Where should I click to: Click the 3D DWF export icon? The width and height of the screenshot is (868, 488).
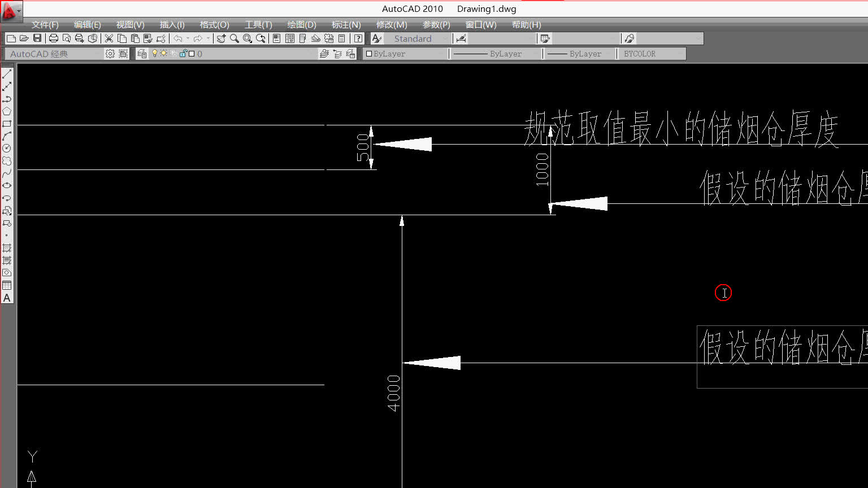[x=93, y=38]
